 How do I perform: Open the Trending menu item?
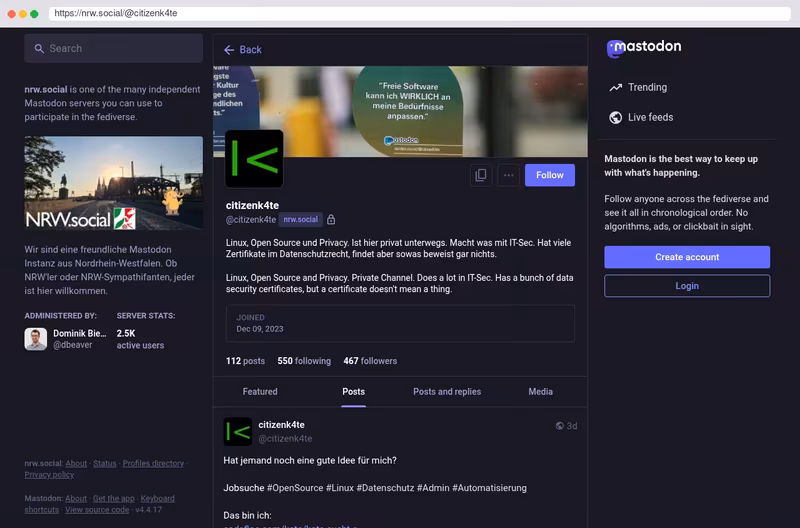(x=638, y=87)
